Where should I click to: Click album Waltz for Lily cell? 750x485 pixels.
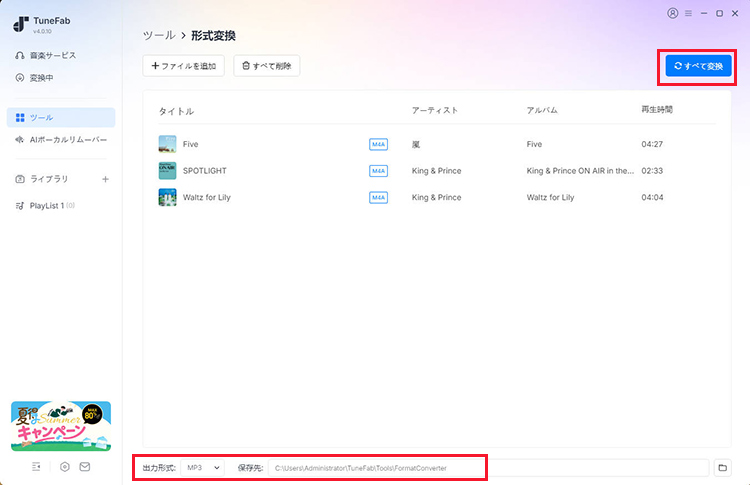(550, 197)
